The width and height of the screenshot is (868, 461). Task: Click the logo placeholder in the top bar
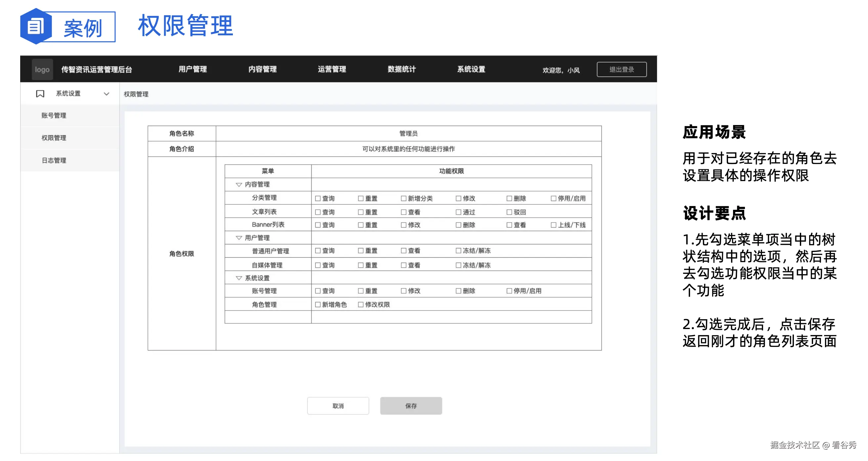click(x=42, y=69)
